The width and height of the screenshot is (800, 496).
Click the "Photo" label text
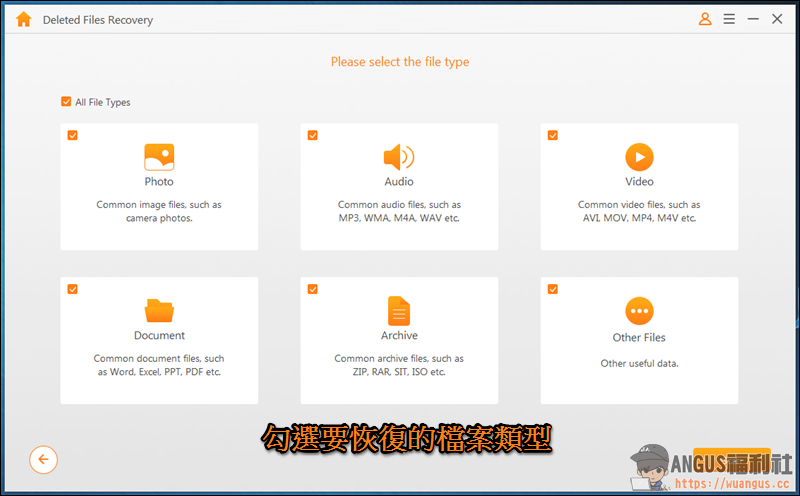click(x=159, y=182)
